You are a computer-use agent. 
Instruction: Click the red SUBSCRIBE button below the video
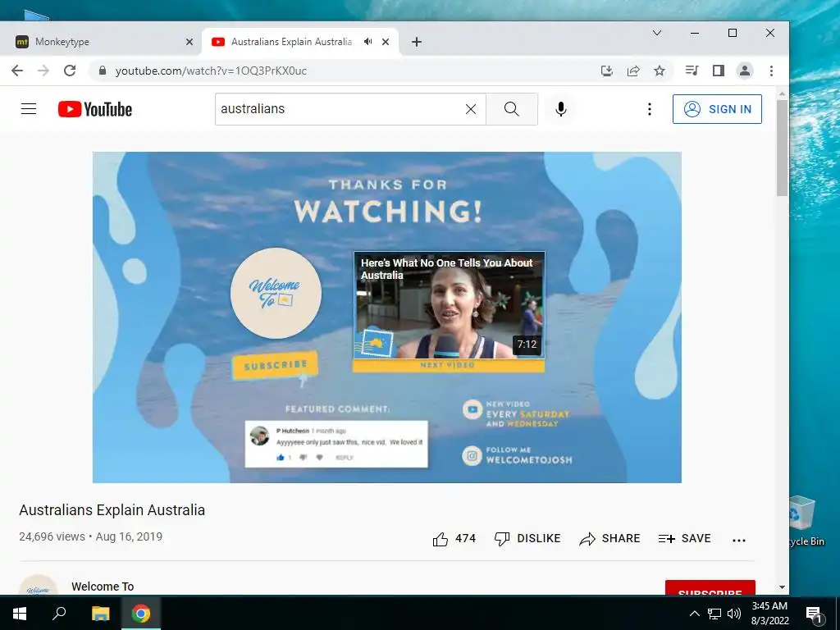[710, 587]
